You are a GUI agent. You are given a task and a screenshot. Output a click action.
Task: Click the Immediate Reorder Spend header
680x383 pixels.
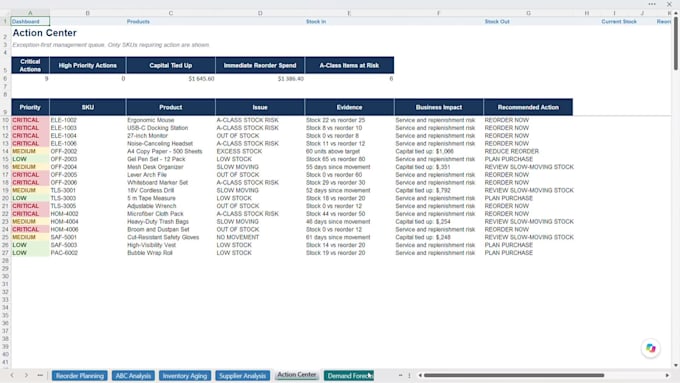pyautogui.click(x=260, y=65)
